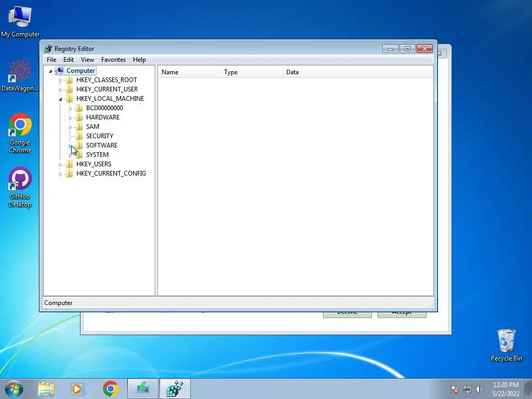
Task: Launch Chrome from the taskbar
Action: [111, 389]
